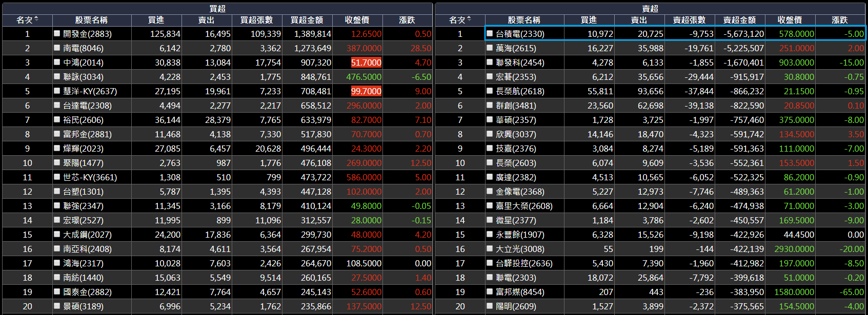The width and height of the screenshot is (868, 315).
Task: Open stock name 台塑(1301)
Action: [x=83, y=192]
